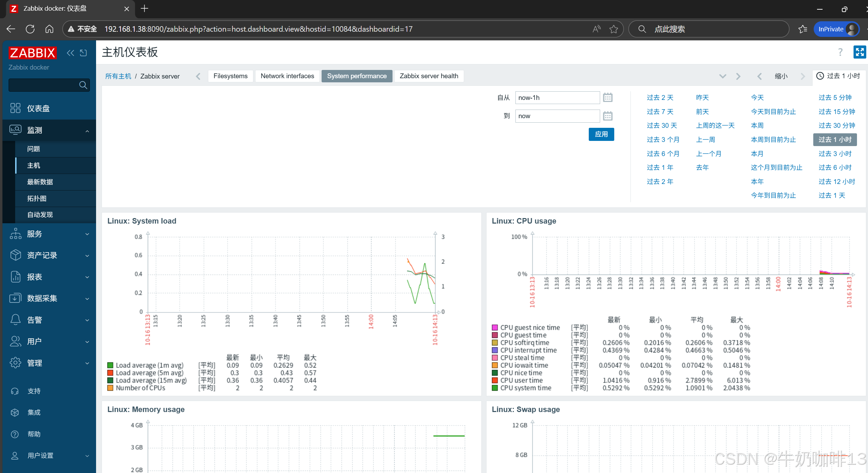Switch to Zabbix server health tab
868x473 pixels.
429,76
